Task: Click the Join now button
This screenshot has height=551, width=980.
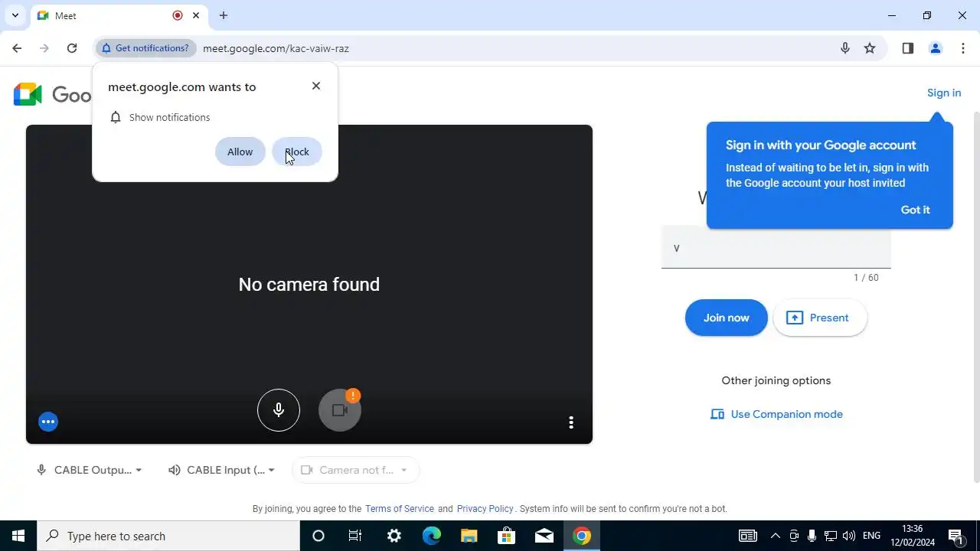Action: (x=726, y=318)
